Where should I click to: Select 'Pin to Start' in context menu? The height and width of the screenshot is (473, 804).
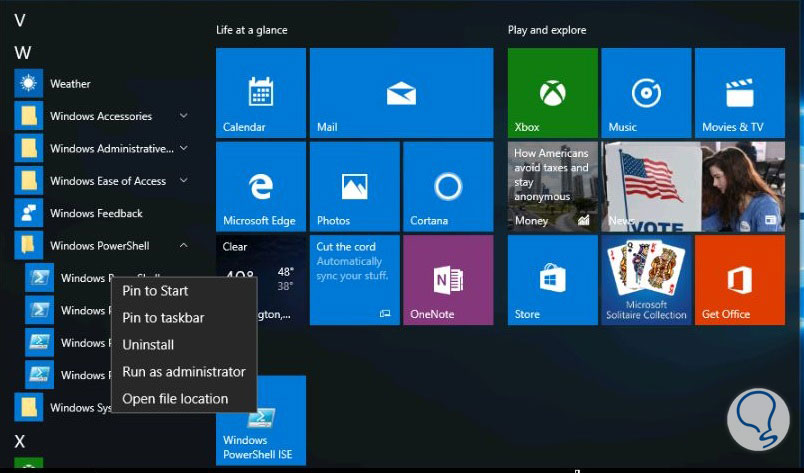click(x=184, y=291)
